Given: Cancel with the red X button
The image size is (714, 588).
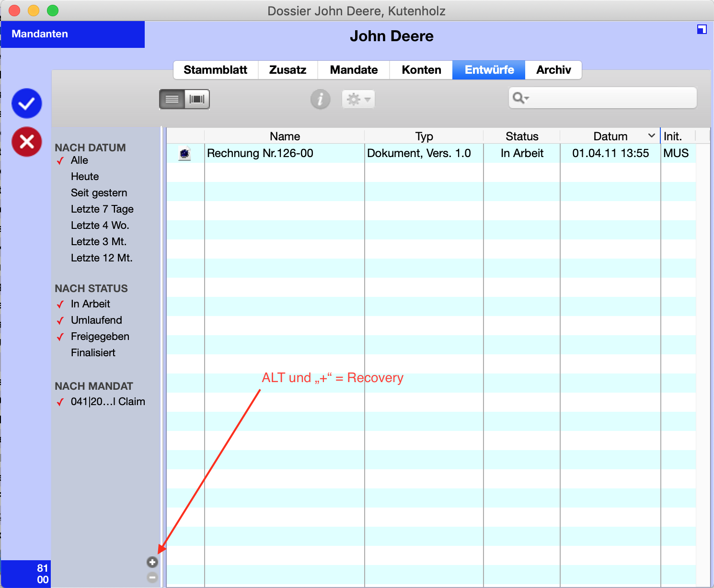Looking at the screenshot, I should tap(27, 142).
